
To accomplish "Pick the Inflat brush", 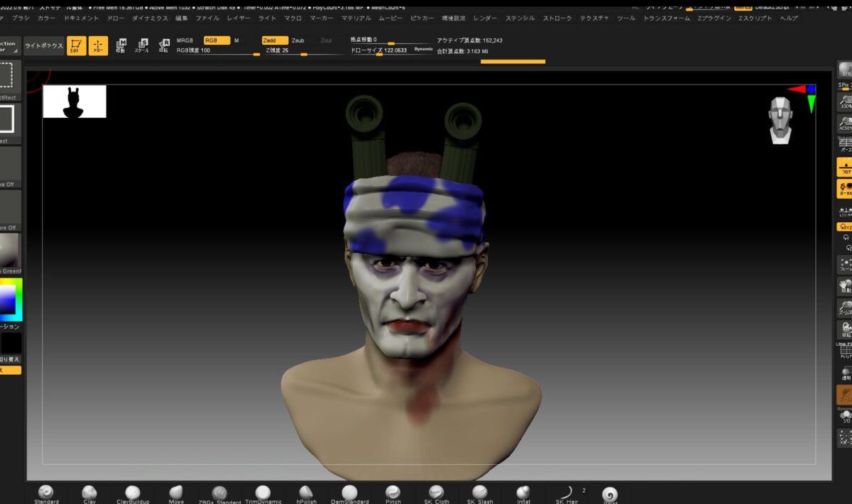I will pyautogui.click(x=523, y=493).
